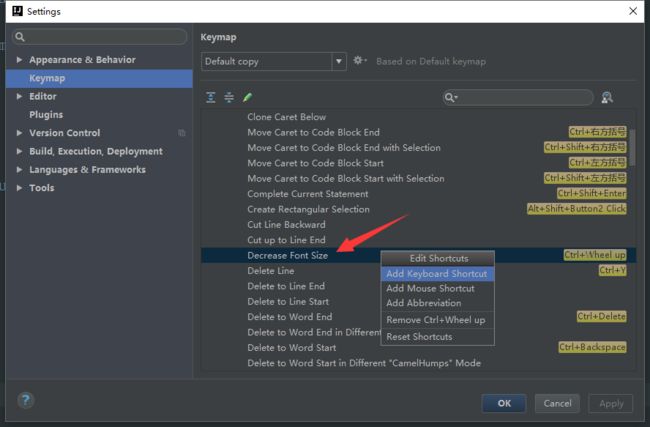Screen dimensions: 650x427
Task: Focus the keymap action search field
Action: pos(518,97)
